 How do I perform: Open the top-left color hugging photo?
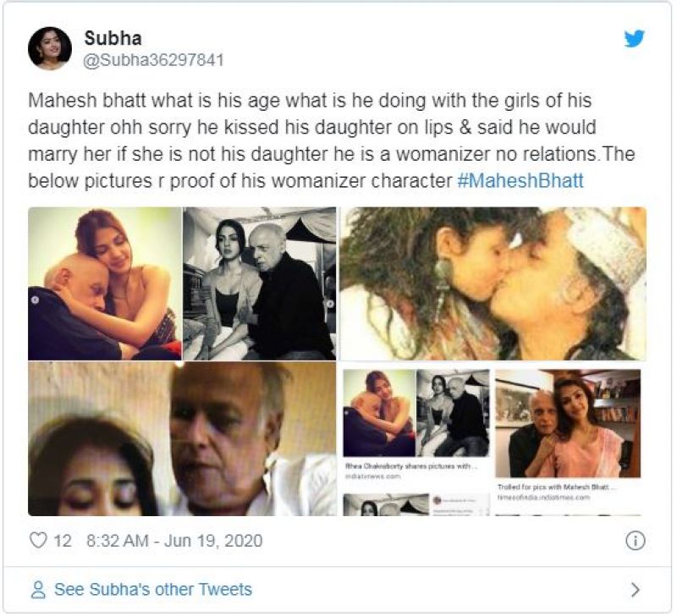(105, 283)
